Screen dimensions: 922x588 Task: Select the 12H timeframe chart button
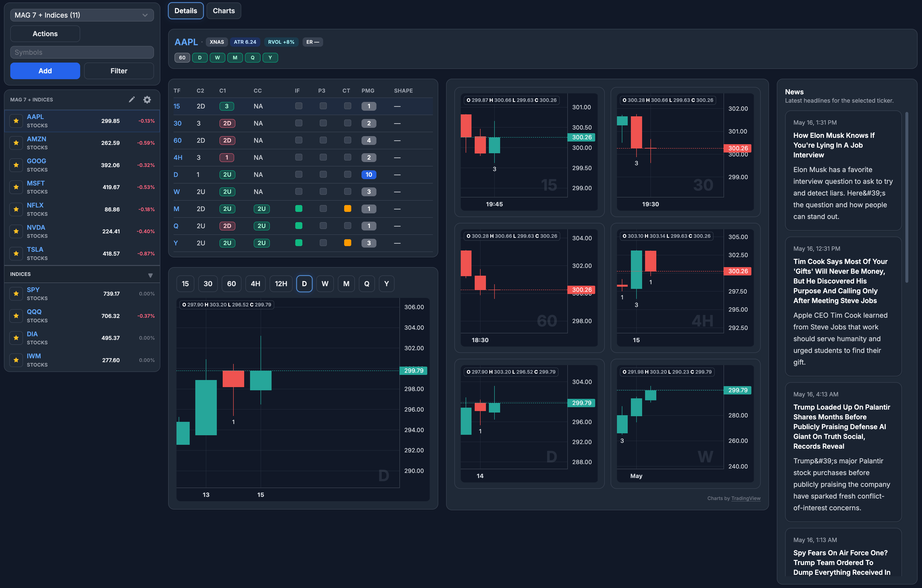tap(281, 284)
